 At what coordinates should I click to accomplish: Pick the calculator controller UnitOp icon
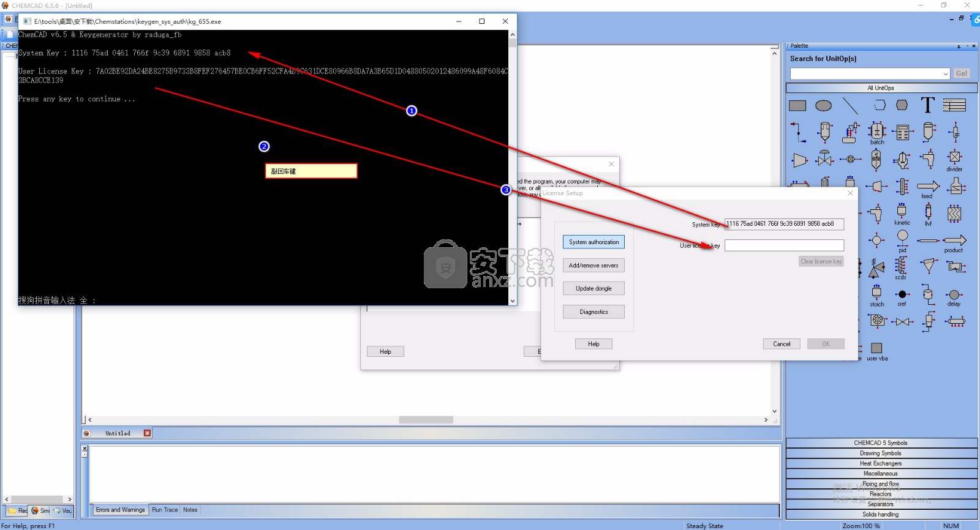pyautogui.click(x=902, y=132)
